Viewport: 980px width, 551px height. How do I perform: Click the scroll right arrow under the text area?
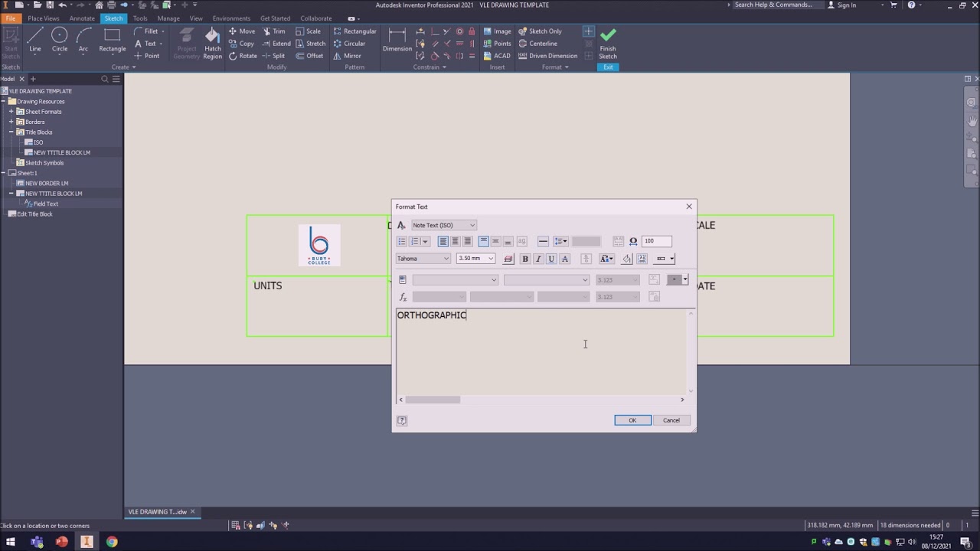tap(682, 399)
